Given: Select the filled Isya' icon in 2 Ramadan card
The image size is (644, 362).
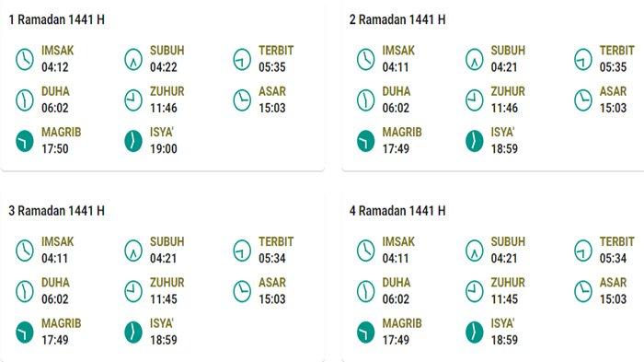Looking at the screenshot, I should [x=475, y=141].
